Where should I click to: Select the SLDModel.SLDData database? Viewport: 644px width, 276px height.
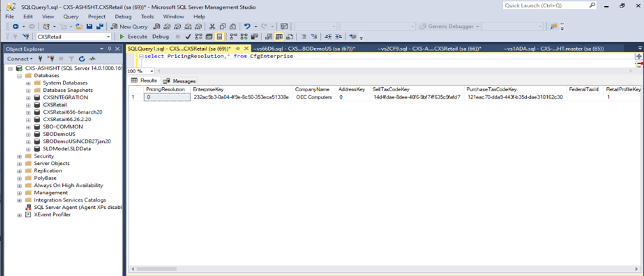point(67,149)
